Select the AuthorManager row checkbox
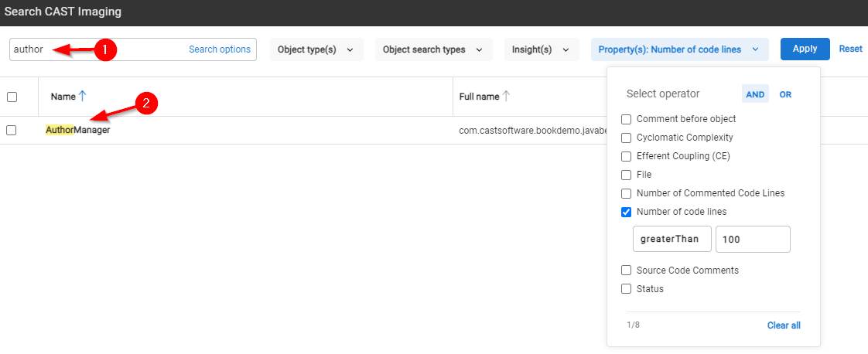The image size is (868, 354). 12,131
